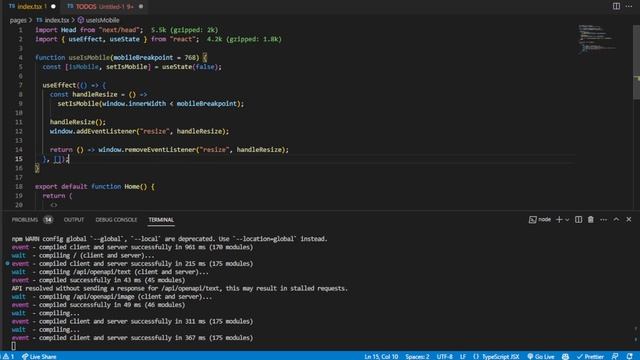The width and height of the screenshot is (640, 360).
Task: Click the node terminal shell indicator
Action: click(x=540, y=220)
